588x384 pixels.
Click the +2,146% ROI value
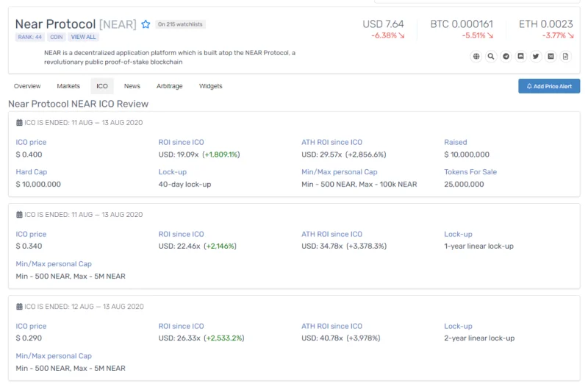click(x=220, y=246)
